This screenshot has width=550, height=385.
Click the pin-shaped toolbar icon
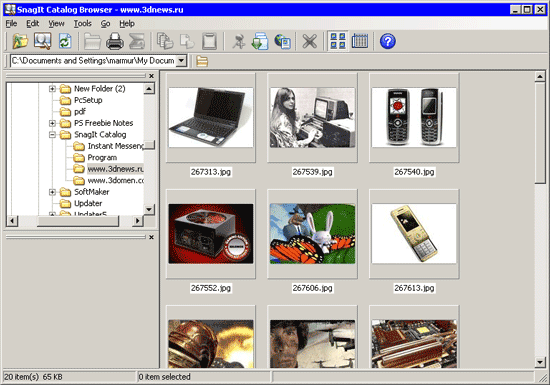(x=239, y=41)
